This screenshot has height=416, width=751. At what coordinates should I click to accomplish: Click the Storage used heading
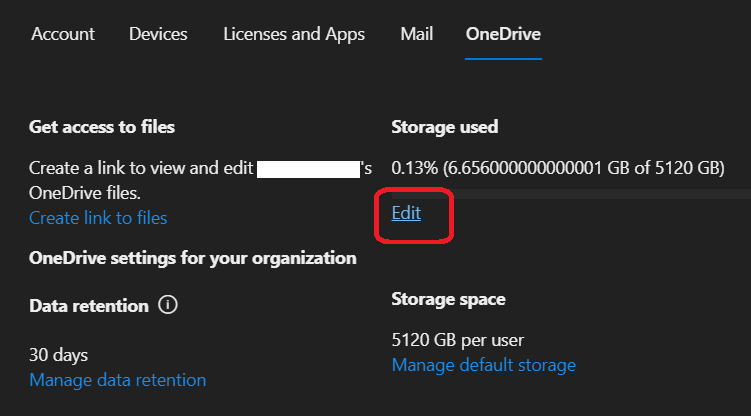click(445, 127)
